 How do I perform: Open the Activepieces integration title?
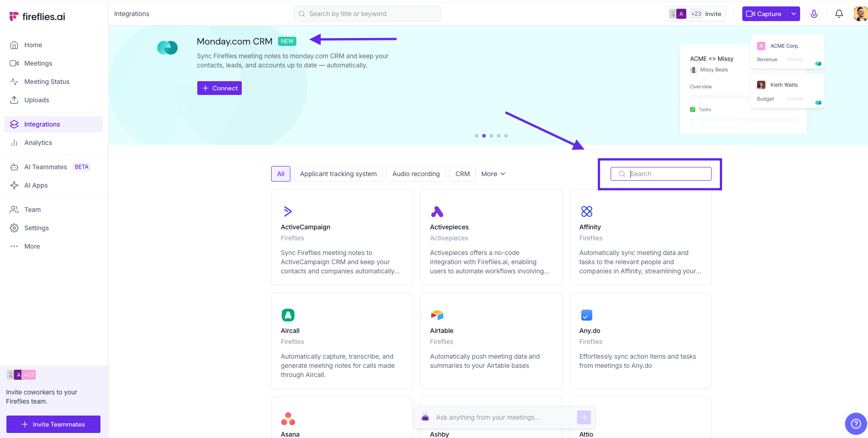click(x=449, y=227)
